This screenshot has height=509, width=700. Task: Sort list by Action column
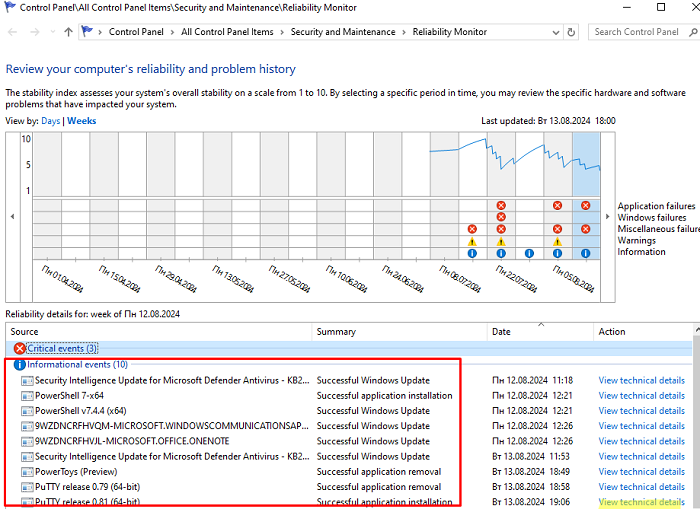(643, 332)
